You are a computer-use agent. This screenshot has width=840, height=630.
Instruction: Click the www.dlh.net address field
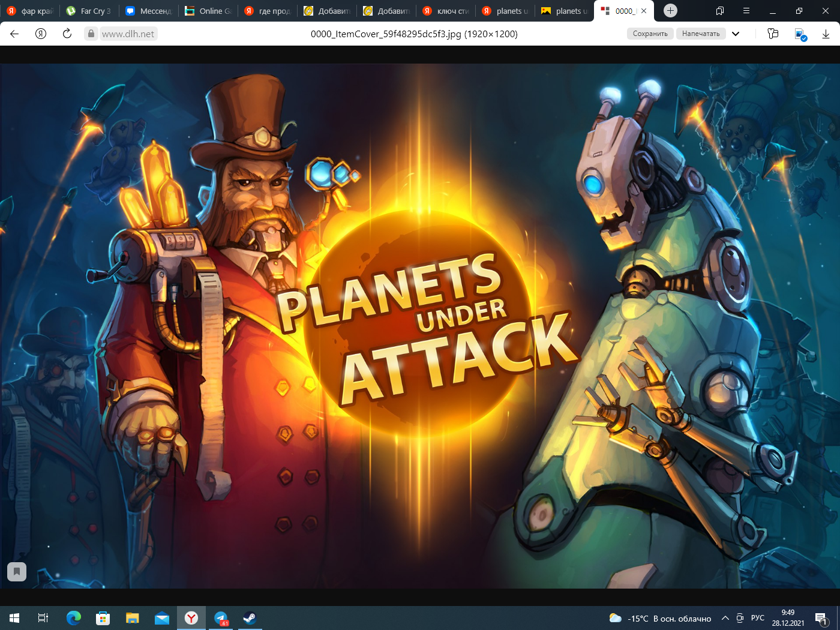click(x=128, y=34)
